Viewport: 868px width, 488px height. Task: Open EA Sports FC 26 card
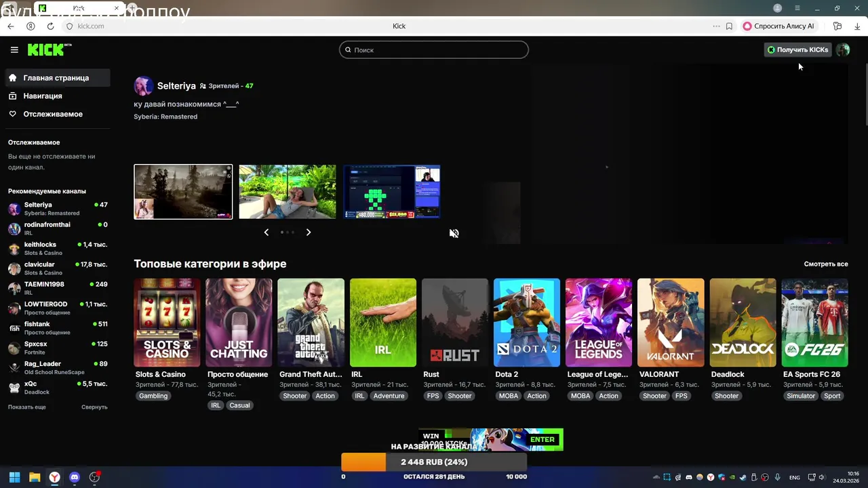815,323
